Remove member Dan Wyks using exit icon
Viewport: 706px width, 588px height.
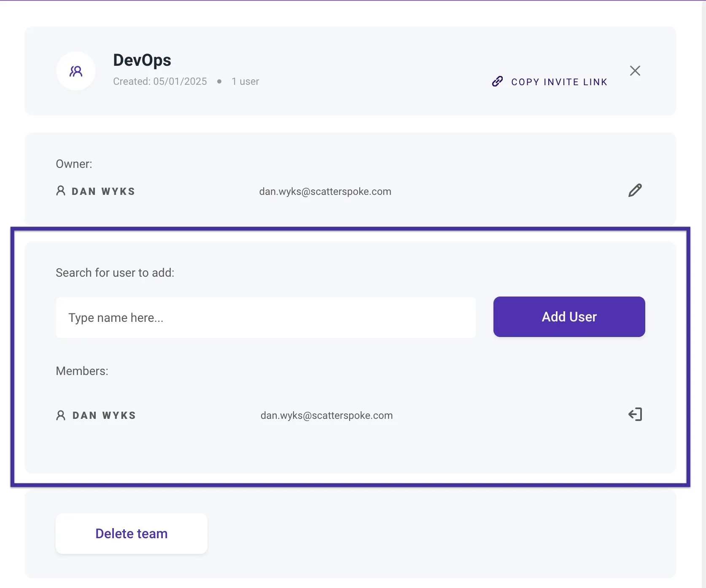click(x=635, y=415)
